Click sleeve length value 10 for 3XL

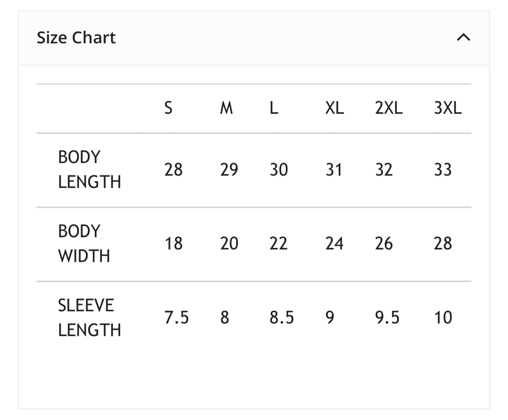coord(443,318)
